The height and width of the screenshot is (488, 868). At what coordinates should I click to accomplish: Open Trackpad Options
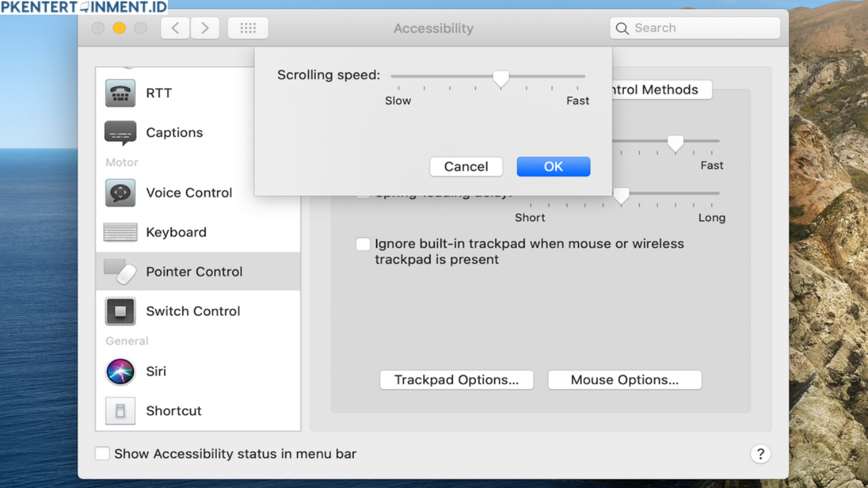click(x=456, y=379)
